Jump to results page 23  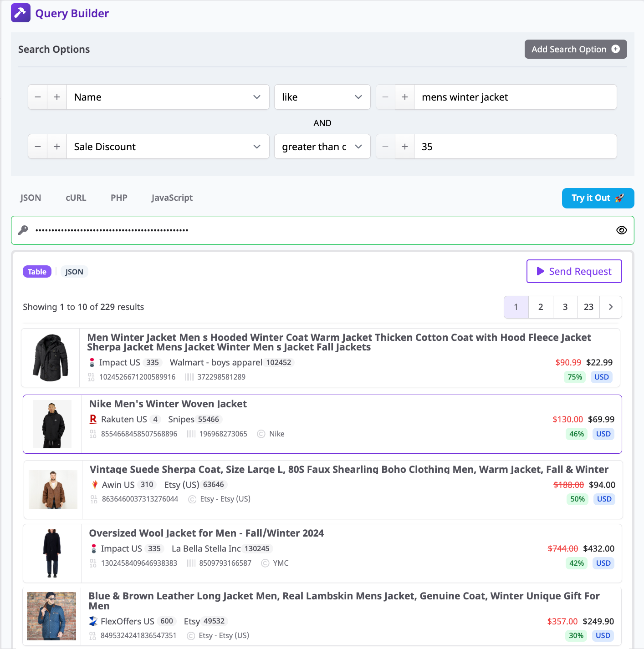click(x=589, y=307)
